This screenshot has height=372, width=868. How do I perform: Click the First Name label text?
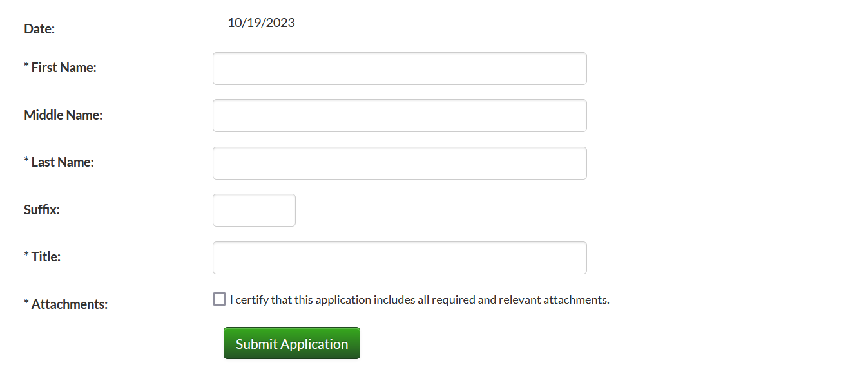click(x=64, y=68)
